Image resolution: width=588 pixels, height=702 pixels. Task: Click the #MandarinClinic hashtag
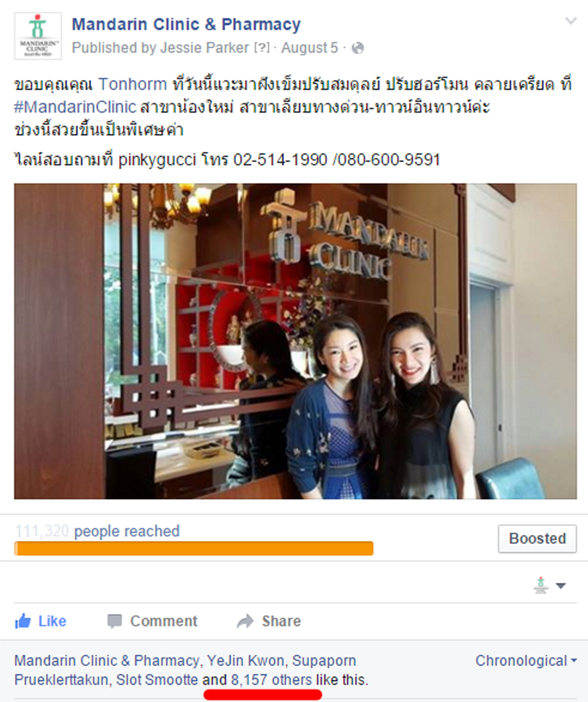pyautogui.click(x=75, y=107)
